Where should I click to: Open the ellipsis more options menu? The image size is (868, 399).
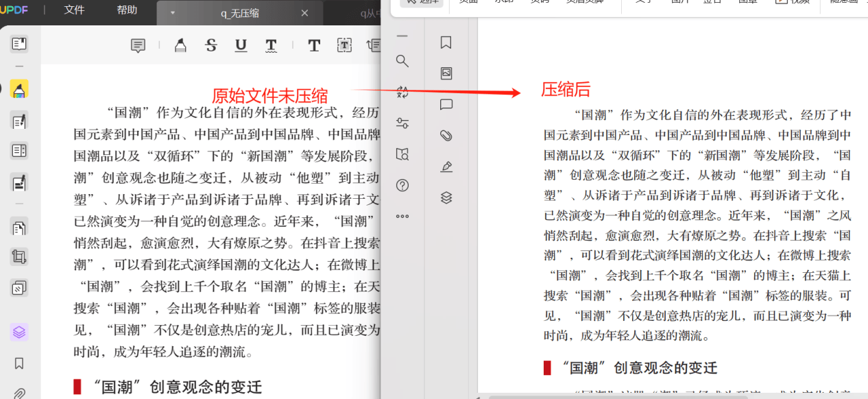coord(402,216)
